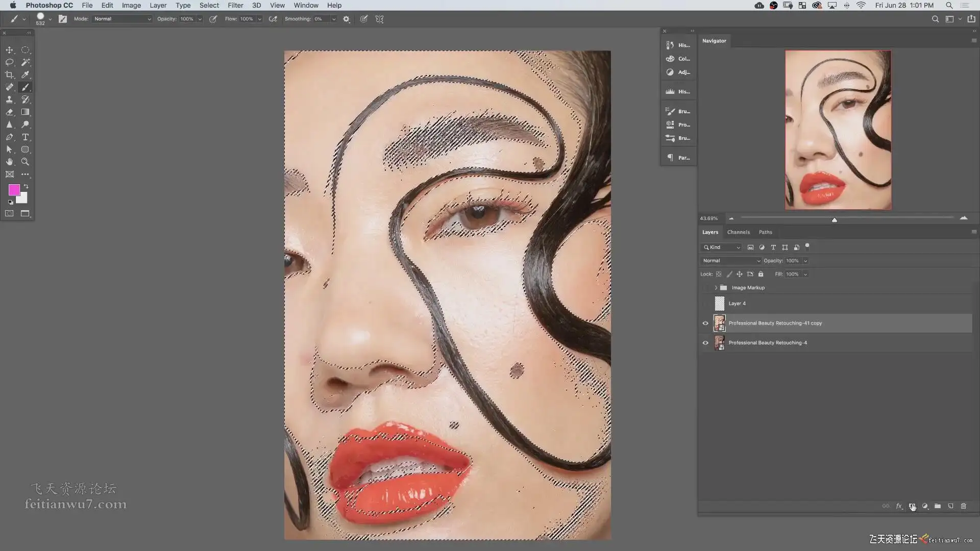Show Layer 4 visibility

(x=705, y=304)
